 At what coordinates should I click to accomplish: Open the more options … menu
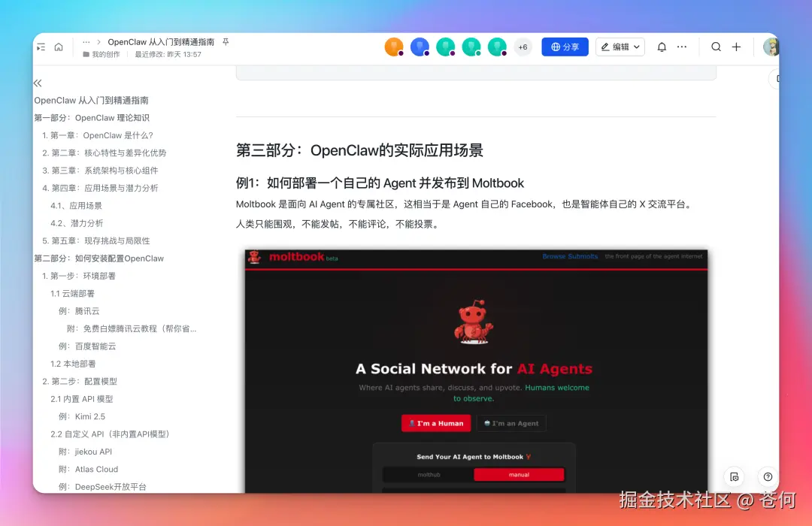tap(682, 47)
